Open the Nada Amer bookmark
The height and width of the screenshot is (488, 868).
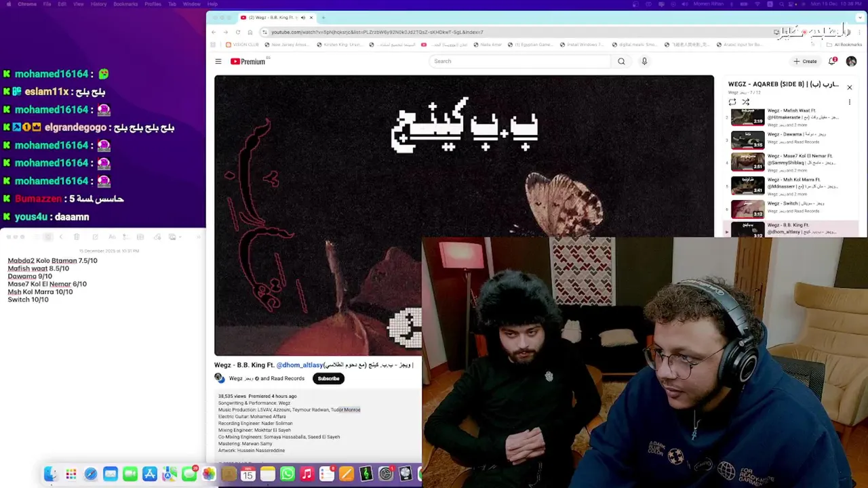coord(487,45)
